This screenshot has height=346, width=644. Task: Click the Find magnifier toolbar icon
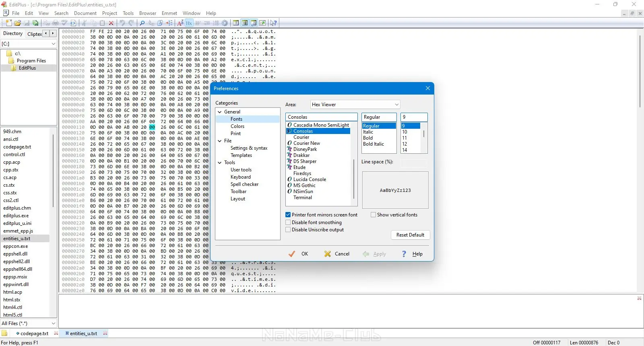(142, 23)
